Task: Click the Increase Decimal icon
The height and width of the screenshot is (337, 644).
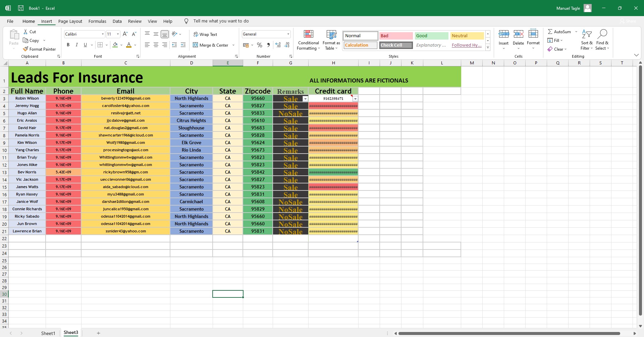Action: click(278, 45)
